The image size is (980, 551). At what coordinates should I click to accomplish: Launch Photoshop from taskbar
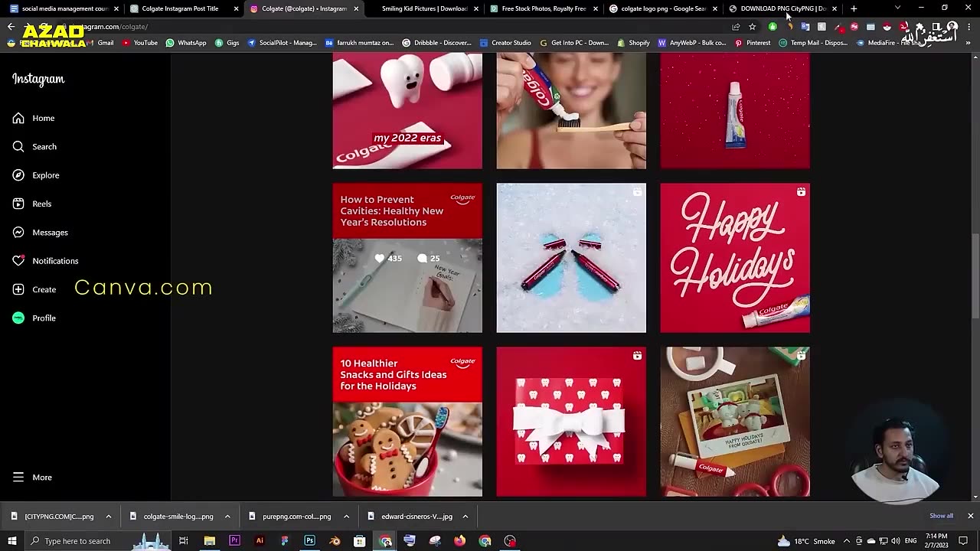pyautogui.click(x=309, y=541)
